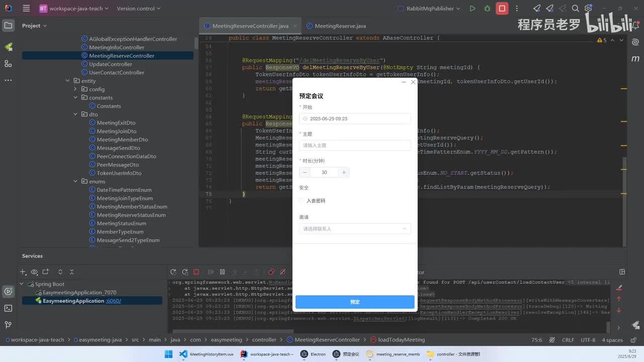Open Windows Start menu
The image size is (644, 362).
coord(169,354)
